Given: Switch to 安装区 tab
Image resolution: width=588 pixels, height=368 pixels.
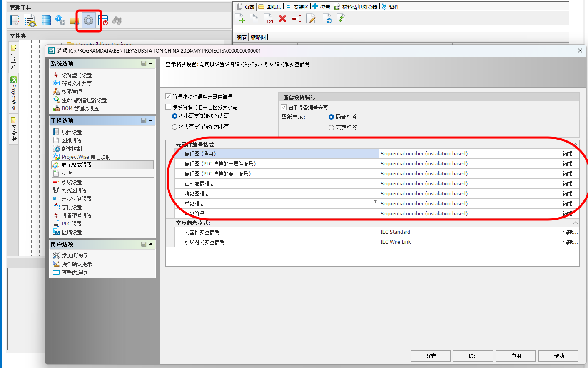Looking at the screenshot, I should (x=297, y=7).
